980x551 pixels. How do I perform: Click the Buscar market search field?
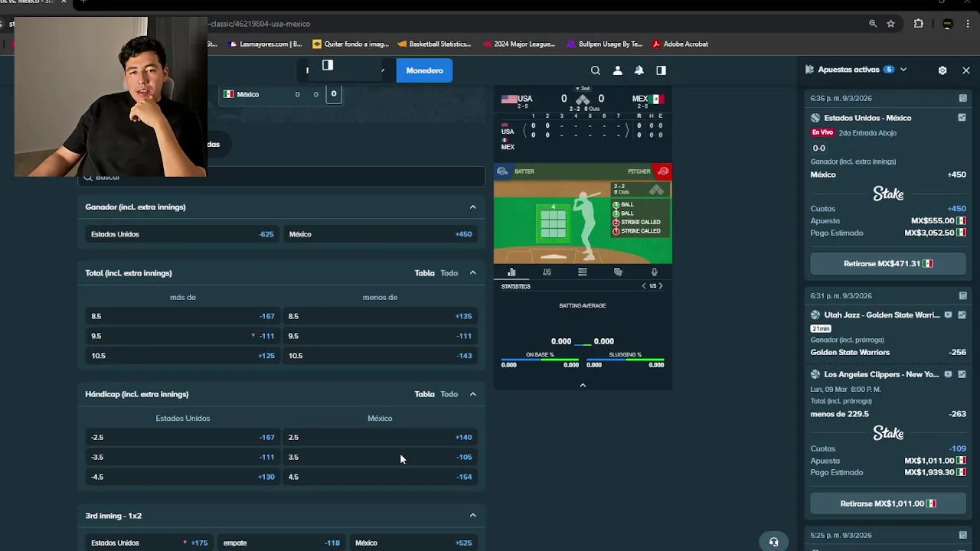coord(281,178)
